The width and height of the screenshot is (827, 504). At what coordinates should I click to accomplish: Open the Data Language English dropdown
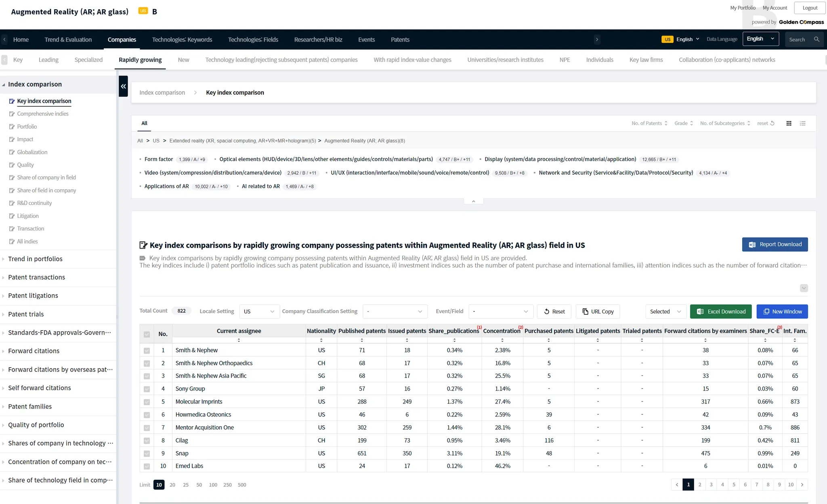[760, 39]
